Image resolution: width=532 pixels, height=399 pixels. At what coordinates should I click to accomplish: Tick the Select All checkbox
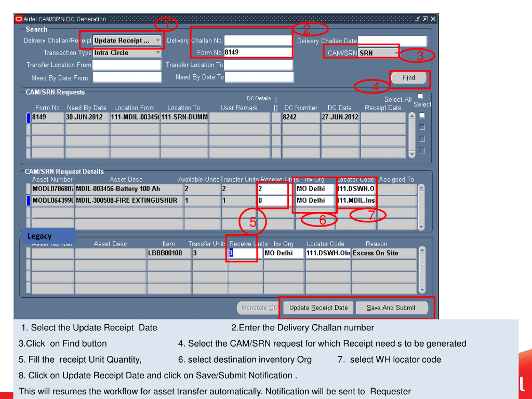[x=420, y=96]
